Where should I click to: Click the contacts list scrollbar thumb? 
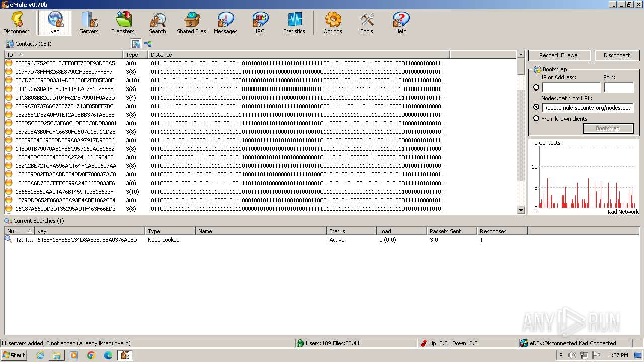521,67
